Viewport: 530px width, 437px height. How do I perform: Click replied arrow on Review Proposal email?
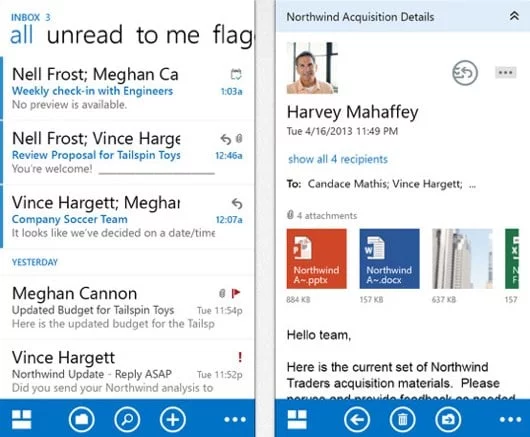point(225,139)
